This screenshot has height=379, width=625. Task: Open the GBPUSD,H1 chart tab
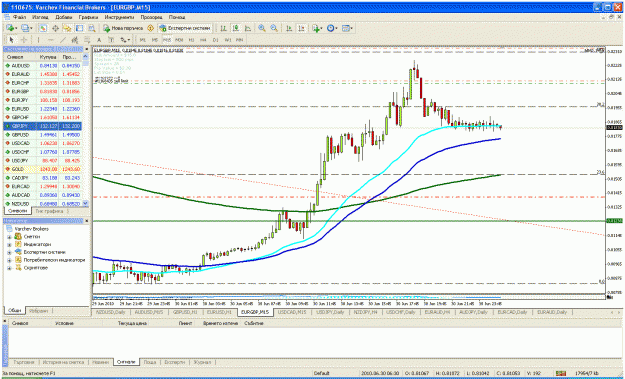185,312
